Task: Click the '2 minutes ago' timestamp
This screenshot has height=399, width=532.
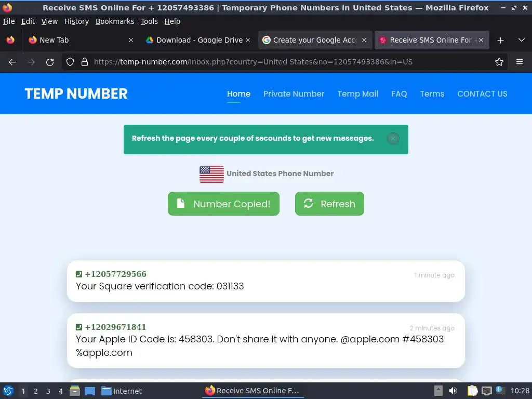Action: (432, 328)
